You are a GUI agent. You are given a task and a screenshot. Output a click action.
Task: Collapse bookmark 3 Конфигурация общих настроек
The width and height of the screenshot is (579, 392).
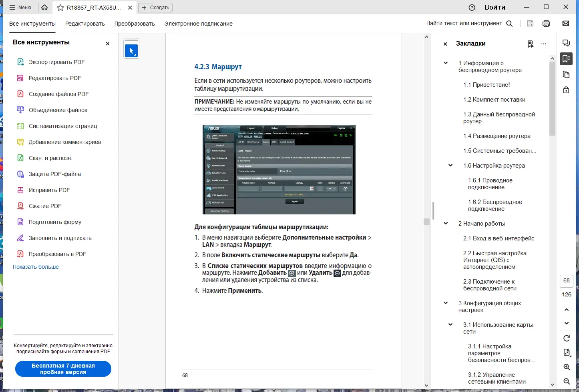446,303
